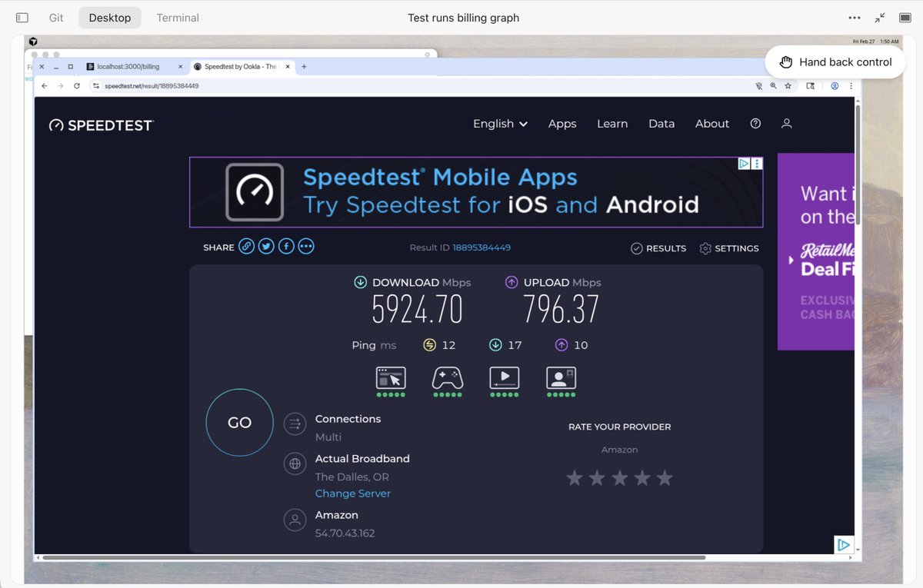Click the Speedtest Mobile Apps banner ad
Screen dimensions: 923x588
point(476,192)
